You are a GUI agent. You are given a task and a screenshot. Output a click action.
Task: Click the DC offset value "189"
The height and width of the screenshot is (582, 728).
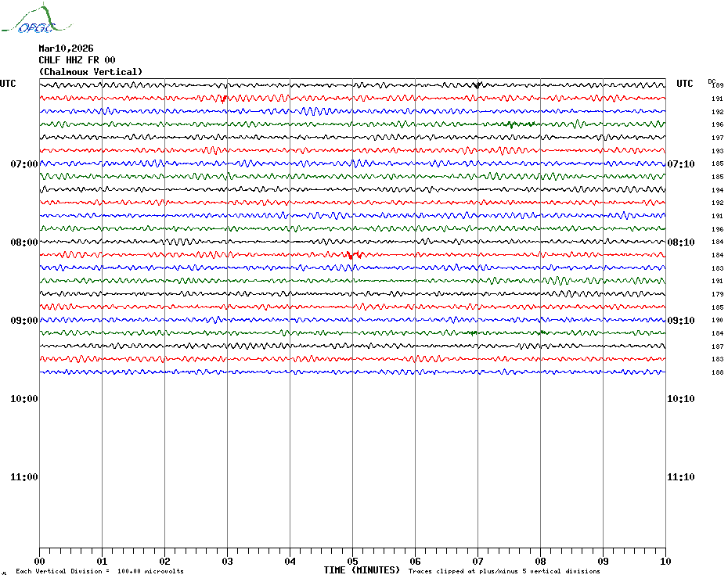point(718,85)
